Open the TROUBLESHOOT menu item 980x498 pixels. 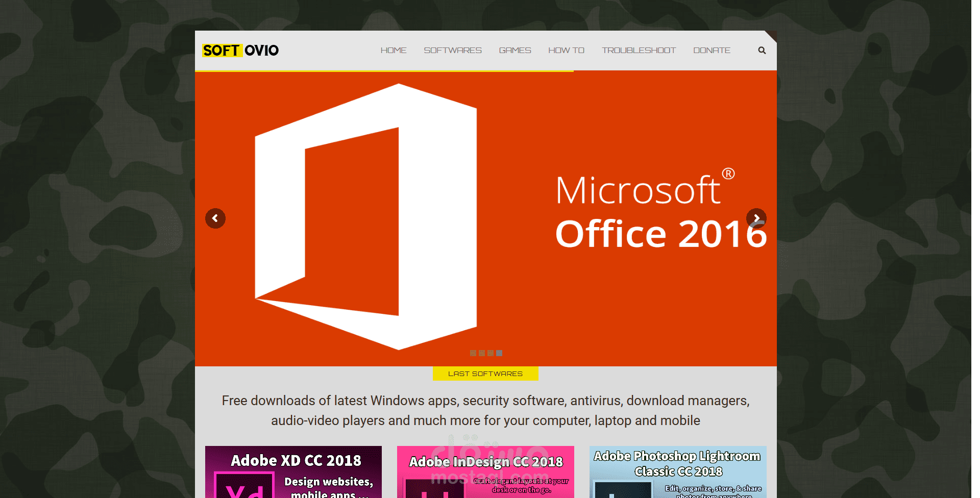(x=639, y=51)
